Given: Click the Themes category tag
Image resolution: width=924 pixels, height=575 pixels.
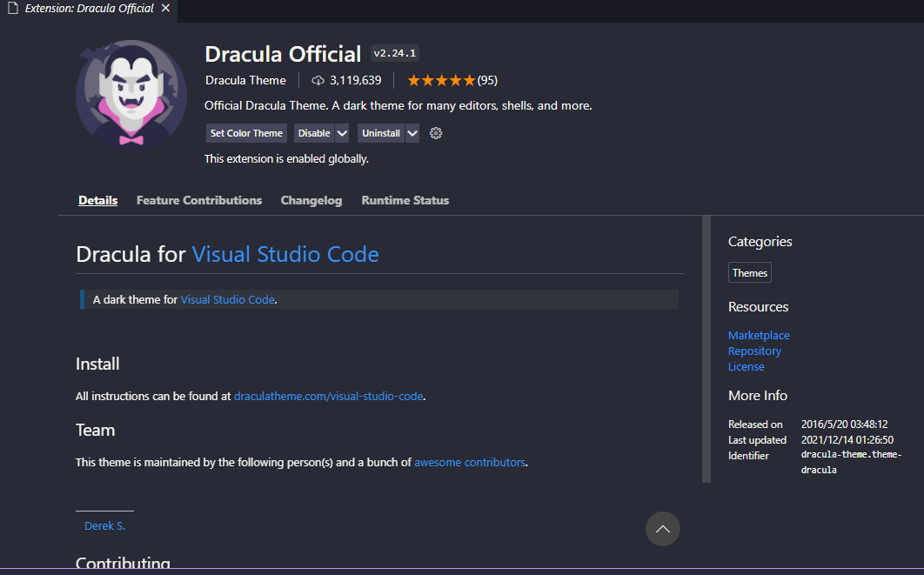Looking at the screenshot, I should pos(750,273).
